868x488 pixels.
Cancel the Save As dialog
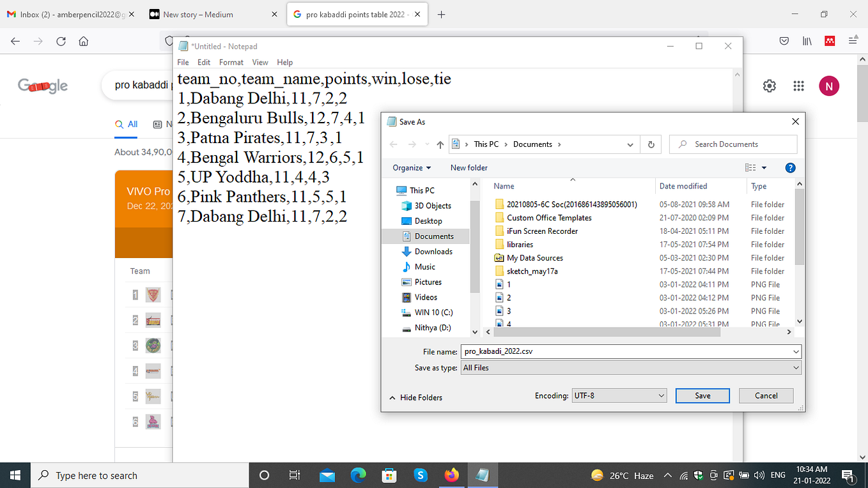tap(766, 395)
